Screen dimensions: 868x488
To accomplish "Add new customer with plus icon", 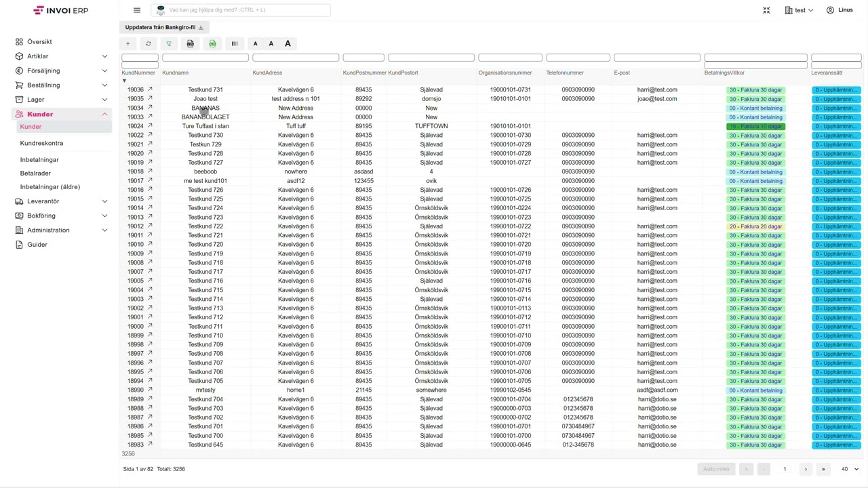I will tap(127, 44).
